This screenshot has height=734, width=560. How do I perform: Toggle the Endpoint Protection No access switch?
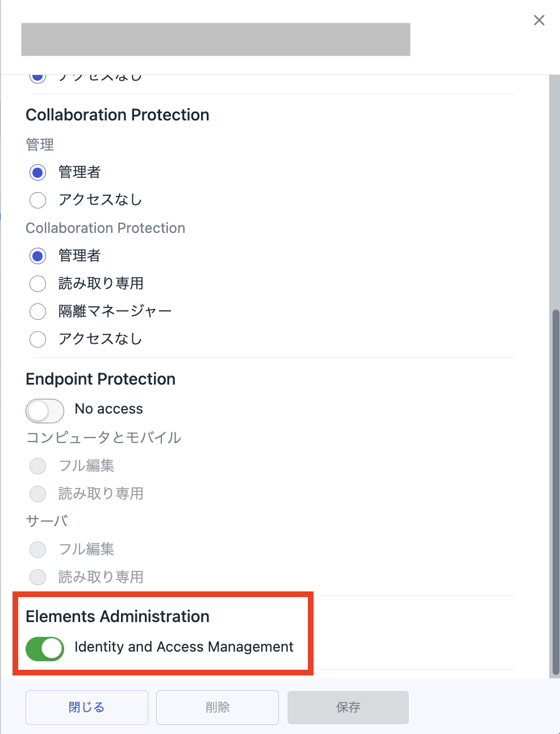click(x=45, y=411)
